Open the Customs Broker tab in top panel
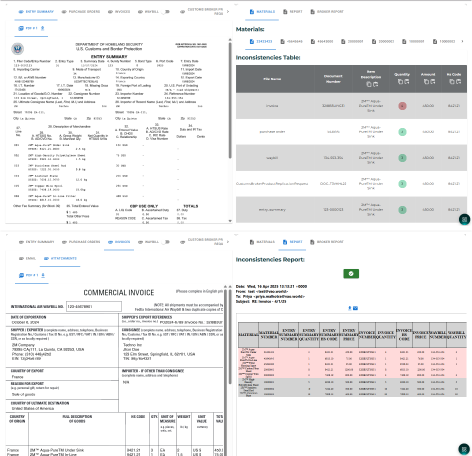The width and height of the screenshot is (472, 456). 202,12
